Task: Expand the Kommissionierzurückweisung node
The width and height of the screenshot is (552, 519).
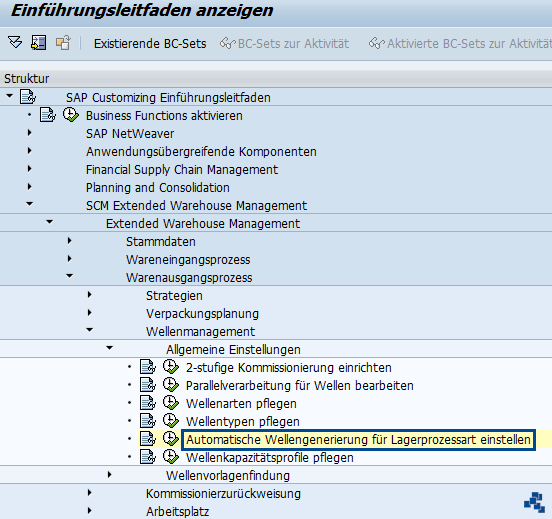Action: pyautogui.click(x=90, y=493)
